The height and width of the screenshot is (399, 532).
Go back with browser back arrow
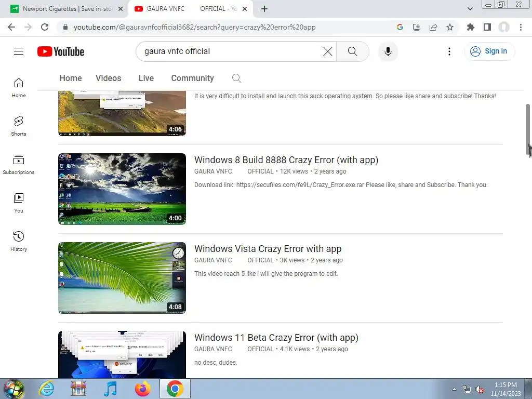click(x=11, y=27)
